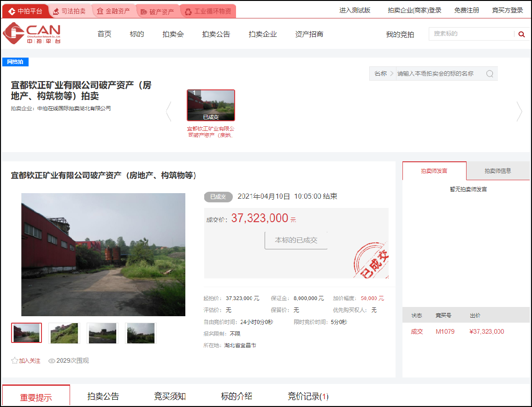This screenshot has height=407, width=532.
Task: Click the star icon to 加入关注
Action: pyautogui.click(x=15, y=360)
